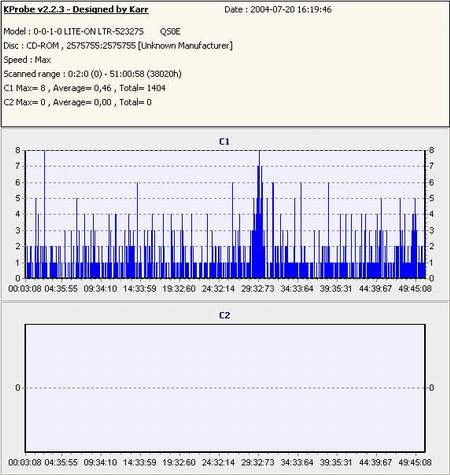Click the right axis value 5 on C1
This screenshot has width=450, height=475.
(x=432, y=198)
